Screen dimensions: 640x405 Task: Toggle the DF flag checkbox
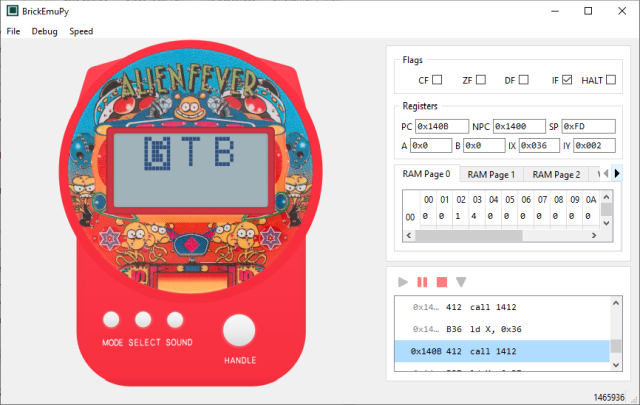[524, 80]
